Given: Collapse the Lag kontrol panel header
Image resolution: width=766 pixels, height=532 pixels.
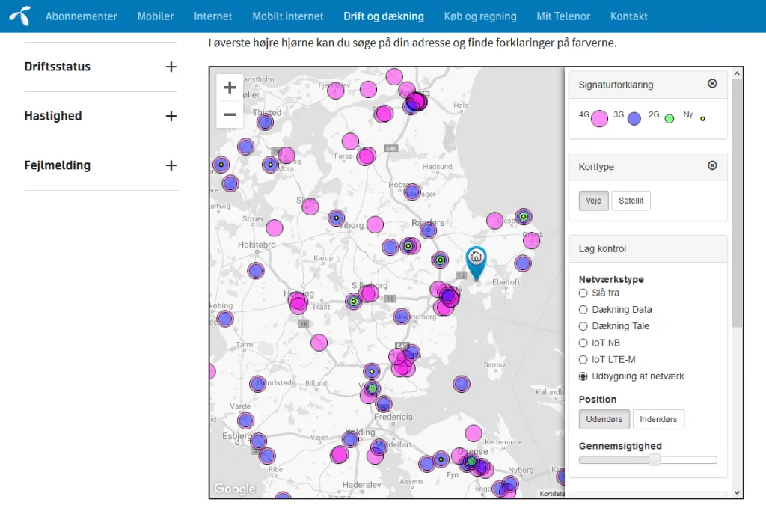Looking at the screenshot, I should 648,248.
